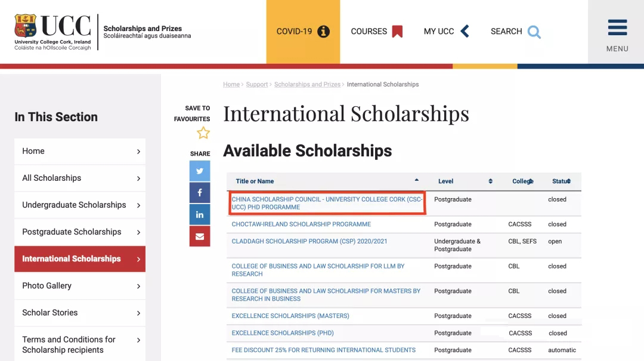644x361 pixels.
Task: Select Postgraduate Scholarships in sidebar
Action: tap(80, 232)
